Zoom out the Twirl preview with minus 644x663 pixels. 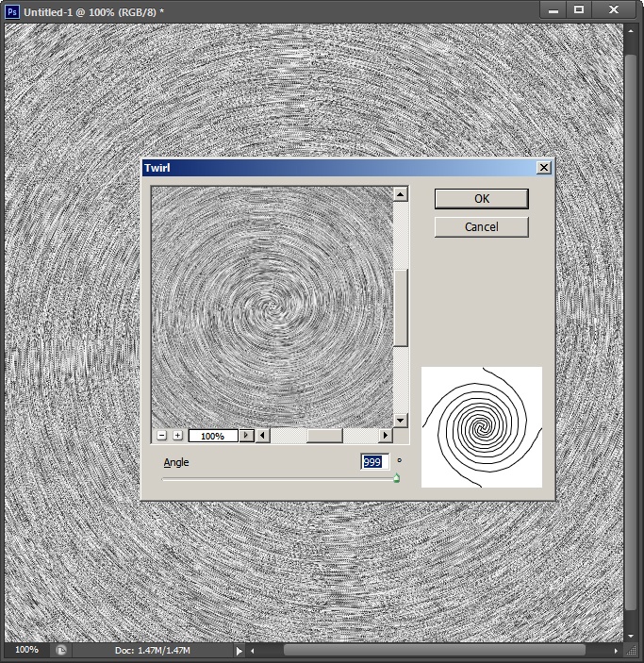tap(161, 435)
